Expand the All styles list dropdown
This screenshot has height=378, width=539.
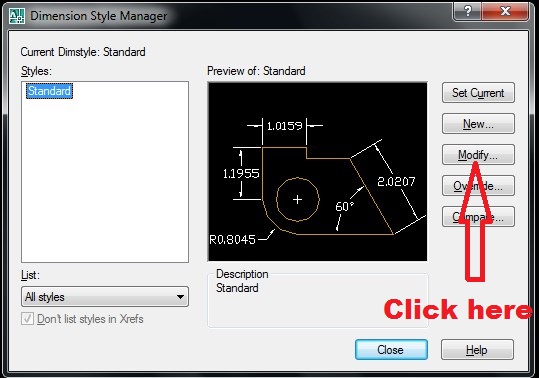click(105, 297)
